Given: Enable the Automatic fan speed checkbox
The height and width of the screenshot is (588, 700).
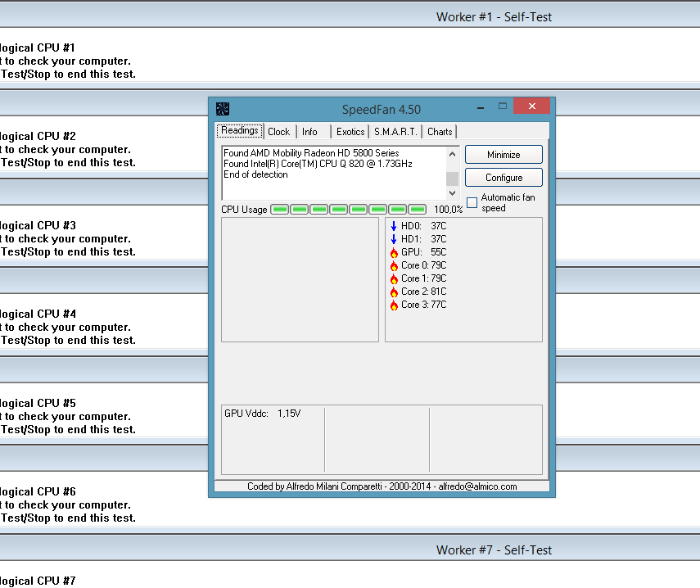Looking at the screenshot, I should 472,203.
